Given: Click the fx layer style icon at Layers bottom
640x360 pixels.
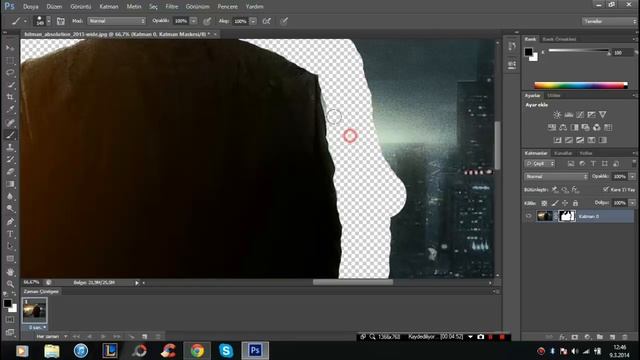Looking at the screenshot, I should [562, 337].
